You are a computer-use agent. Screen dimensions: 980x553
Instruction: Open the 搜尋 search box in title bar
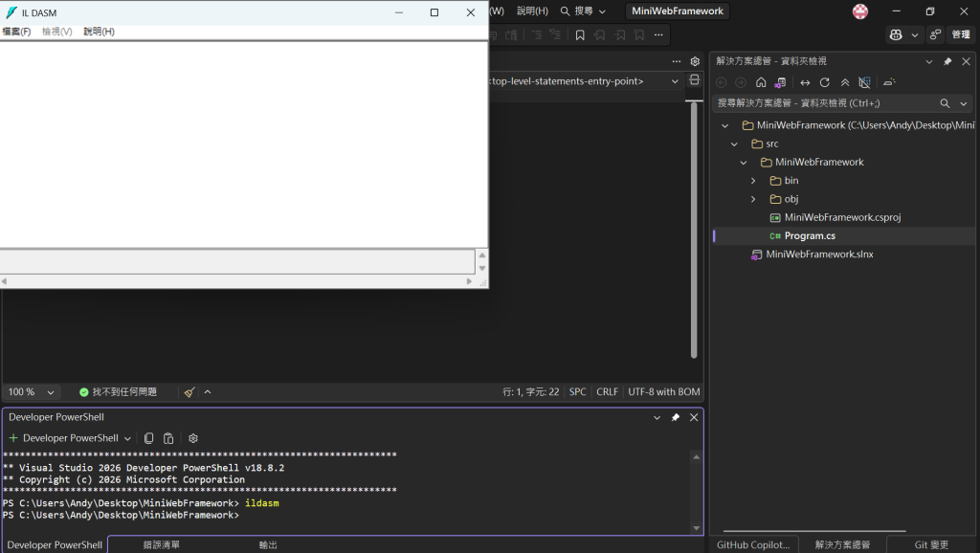[x=583, y=11]
